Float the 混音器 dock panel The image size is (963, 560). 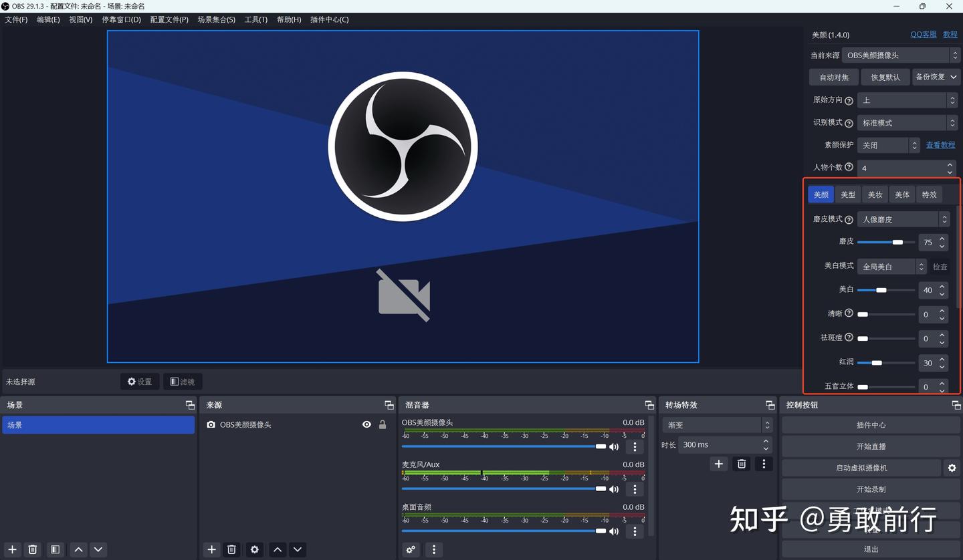coord(649,405)
